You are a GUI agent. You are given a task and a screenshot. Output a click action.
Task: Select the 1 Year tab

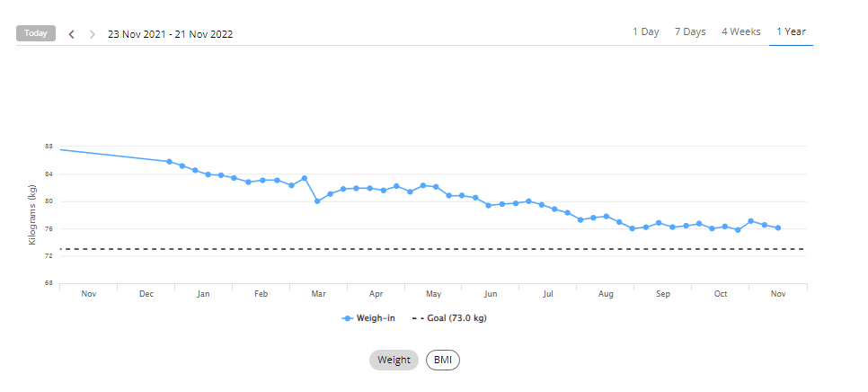click(791, 31)
